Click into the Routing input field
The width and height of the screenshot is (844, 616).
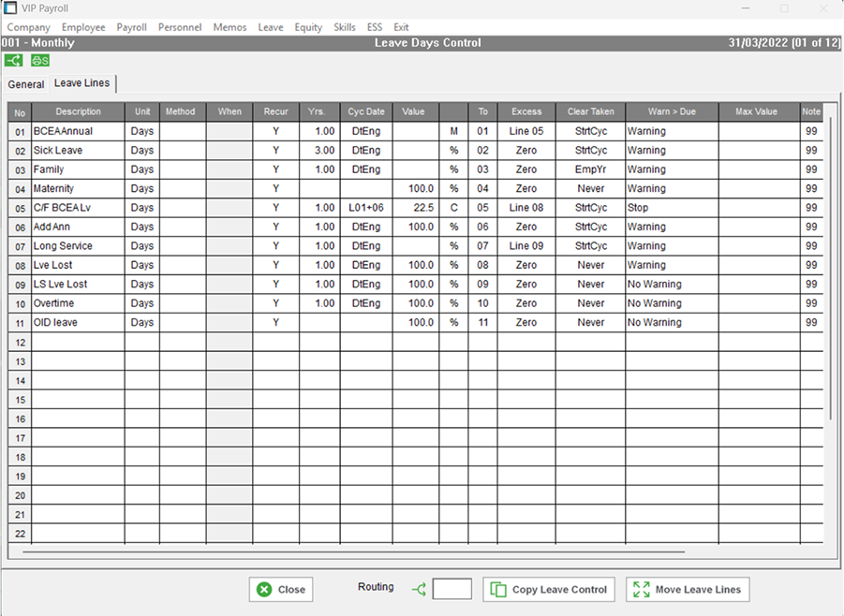coord(452,589)
